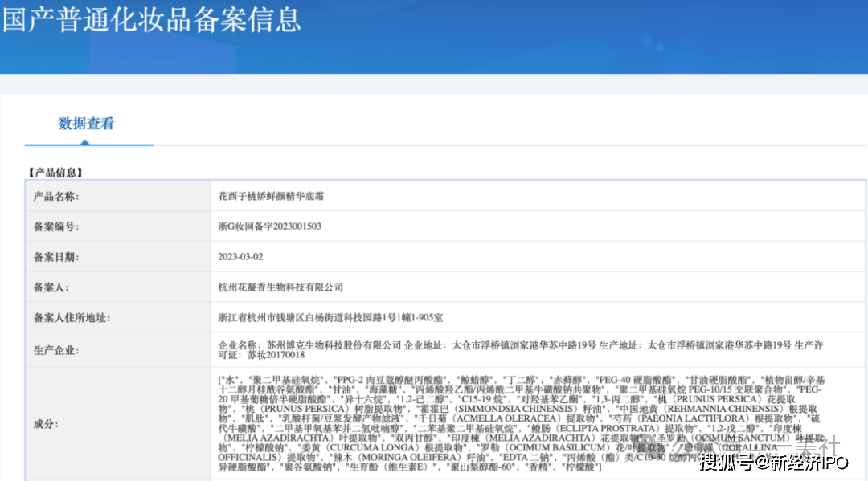
Task: Click the 备案编号 row label
Action: click(55, 226)
